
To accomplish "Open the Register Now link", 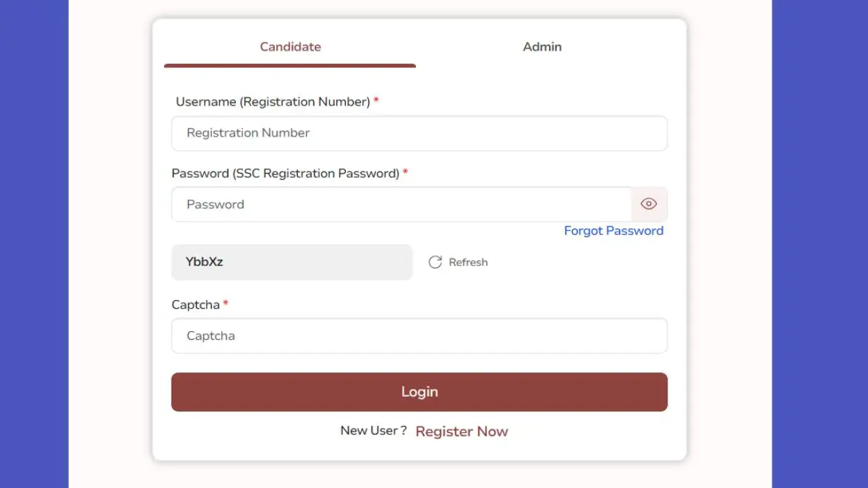I will pyautogui.click(x=461, y=432).
